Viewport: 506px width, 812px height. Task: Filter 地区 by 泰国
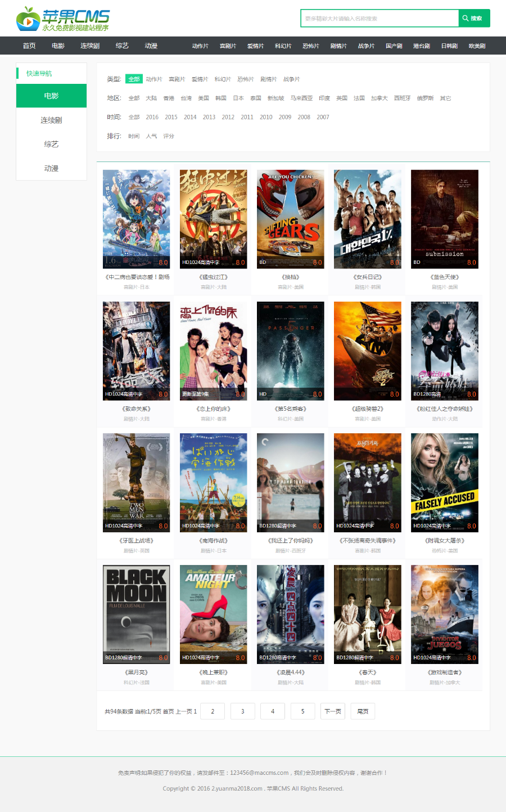256,98
